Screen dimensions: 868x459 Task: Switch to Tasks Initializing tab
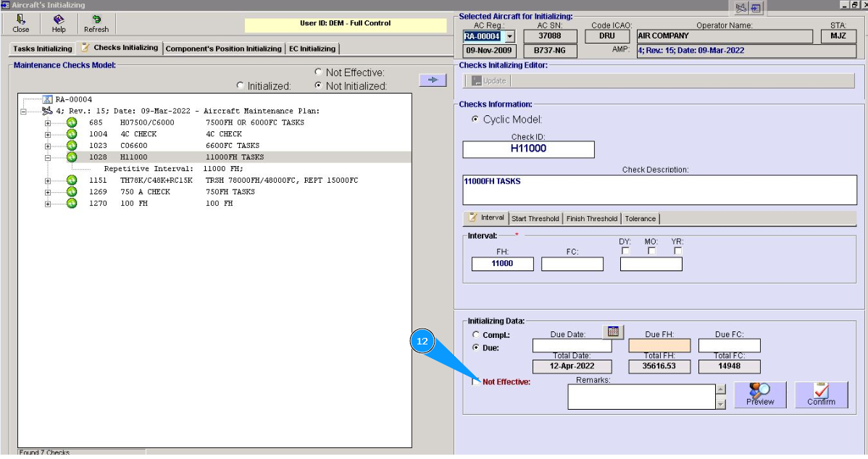[43, 49]
